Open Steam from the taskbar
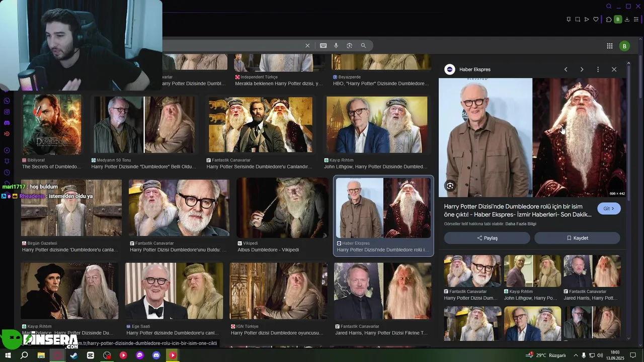This screenshot has height=362, width=644. point(74,355)
